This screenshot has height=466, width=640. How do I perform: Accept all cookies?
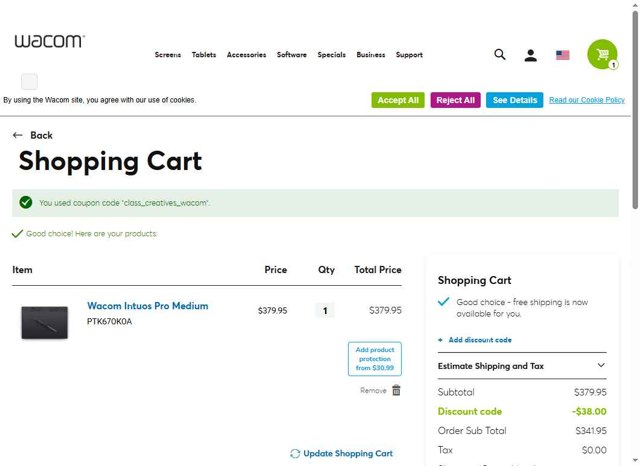point(398,100)
